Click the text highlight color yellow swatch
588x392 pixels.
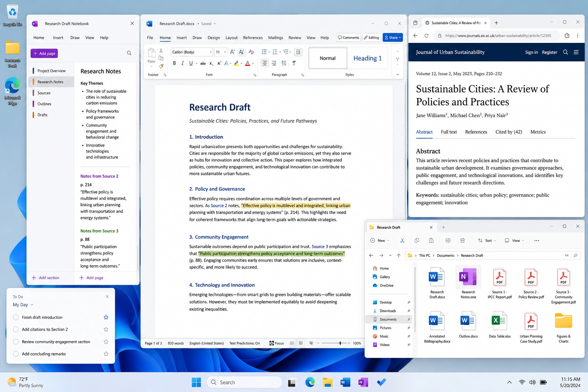coord(236,63)
